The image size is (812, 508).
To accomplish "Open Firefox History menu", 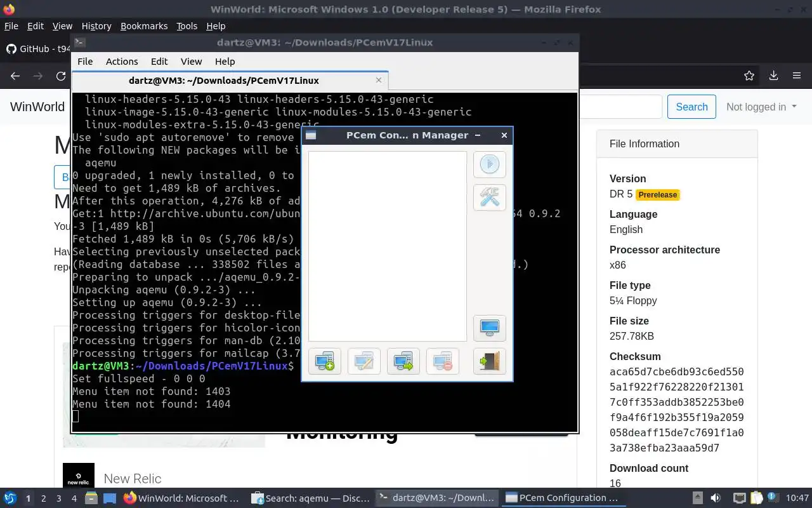I will (96, 26).
